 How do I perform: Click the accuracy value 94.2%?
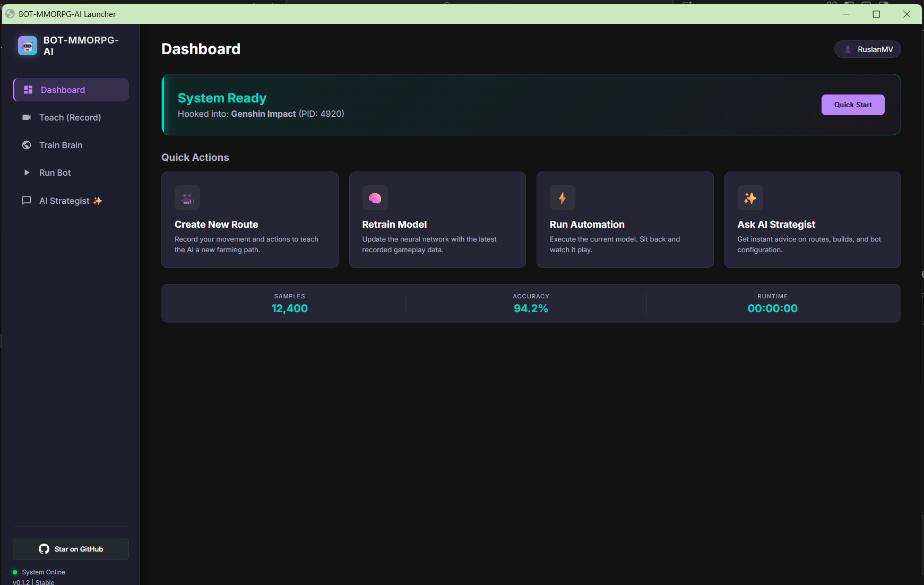pyautogui.click(x=531, y=308)
